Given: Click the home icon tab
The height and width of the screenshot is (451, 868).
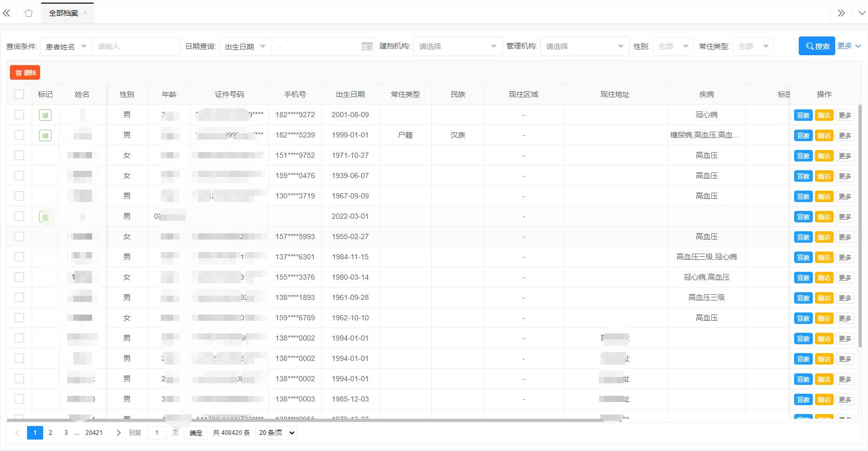Looking at the screenshot, I should 29,13.
